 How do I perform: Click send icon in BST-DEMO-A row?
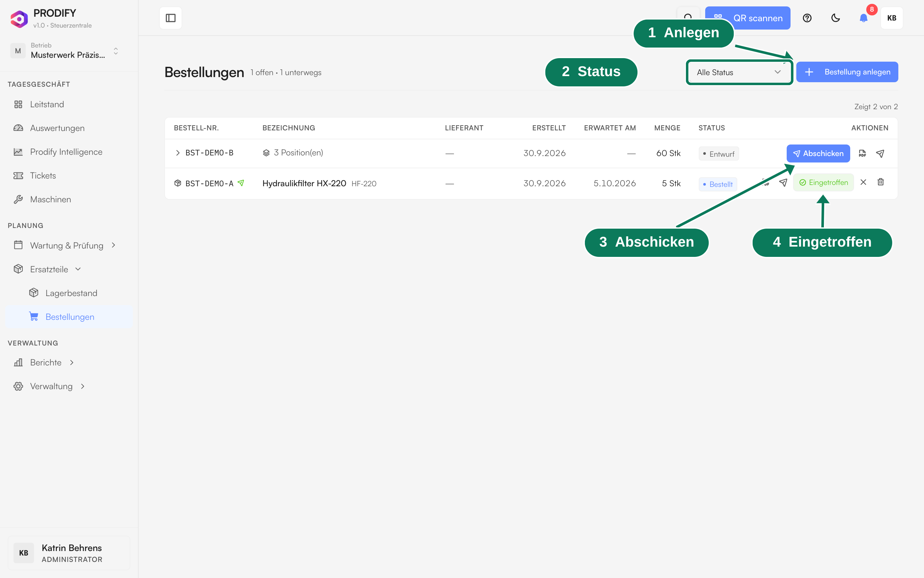783,182
